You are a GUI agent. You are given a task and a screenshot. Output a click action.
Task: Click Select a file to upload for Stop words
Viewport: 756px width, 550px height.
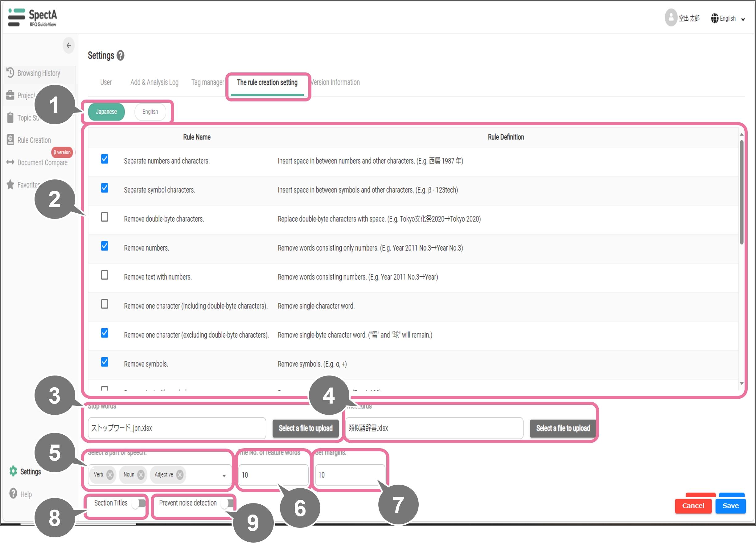(305, 428)
